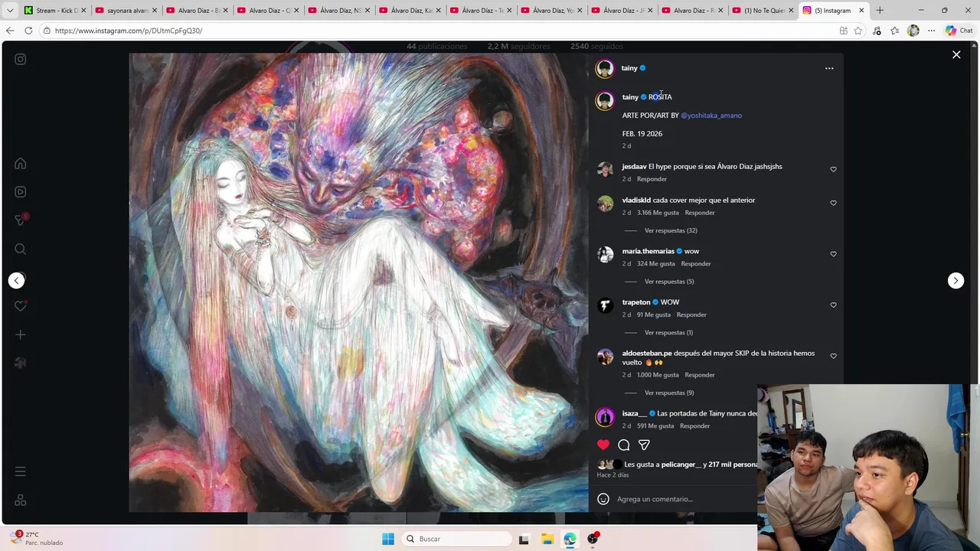Open direct messages icon in sidebar

[21, 220]
